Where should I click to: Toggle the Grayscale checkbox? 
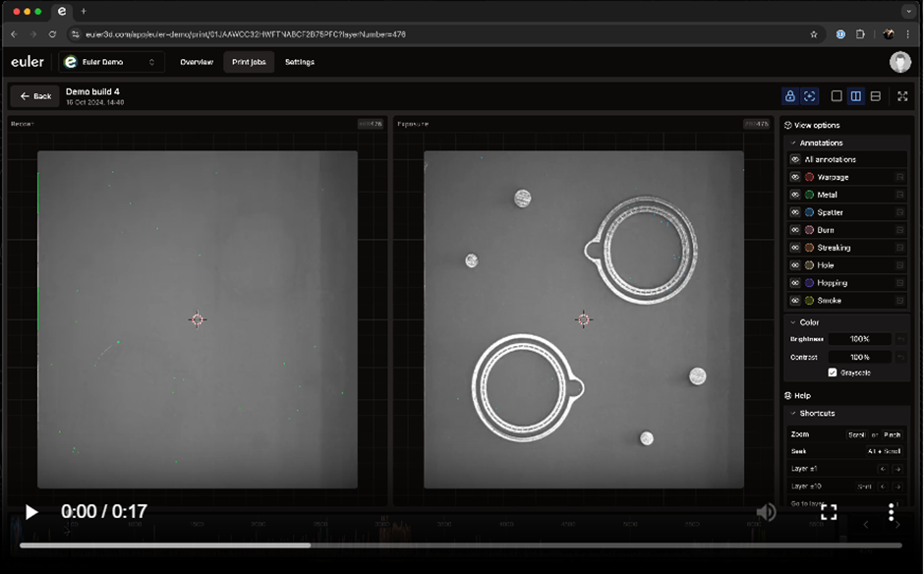point(833,373)
